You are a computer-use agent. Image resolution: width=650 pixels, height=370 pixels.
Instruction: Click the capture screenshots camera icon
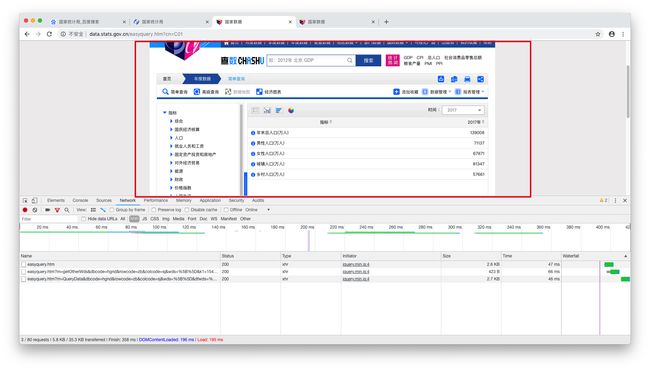click(x=48, y=210)
